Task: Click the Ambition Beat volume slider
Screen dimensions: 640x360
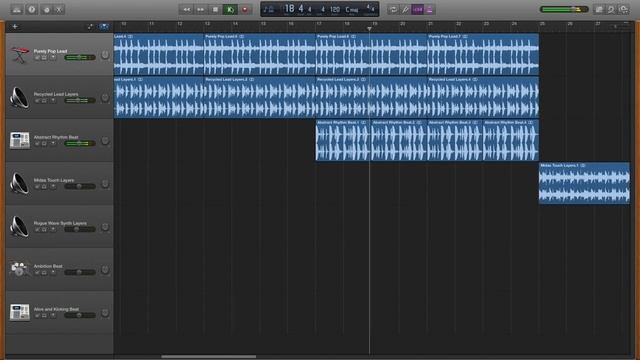Action: pos(80,272)
